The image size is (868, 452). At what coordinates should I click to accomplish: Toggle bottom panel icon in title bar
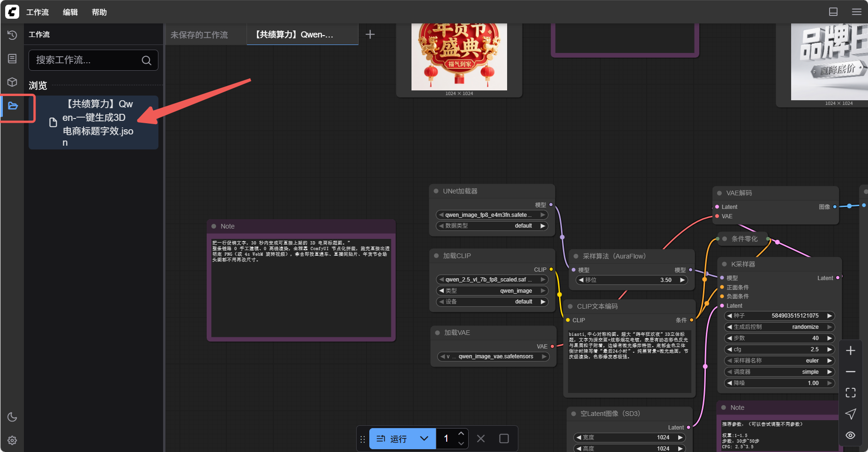[833, 12]
